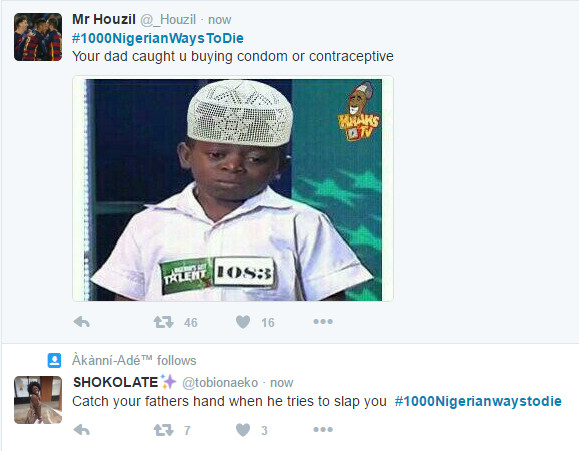This screenshot has height=451, width=579.
Task: Open SHOKOLATE's profile avatar
Action: click(38, 400)
